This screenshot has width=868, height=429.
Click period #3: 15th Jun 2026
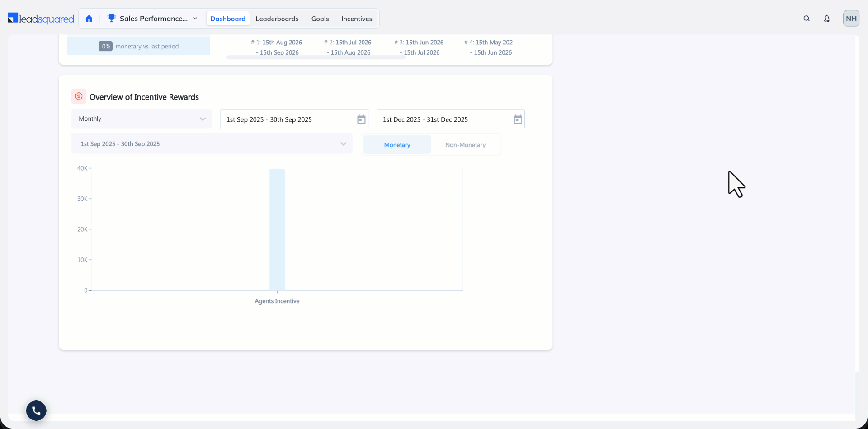pyautogui.click(x=419, y=48)
